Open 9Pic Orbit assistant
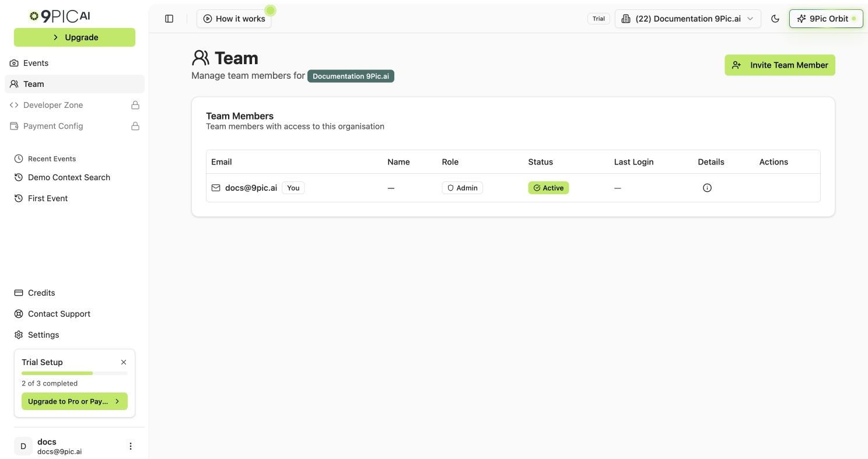The image size is (868, 459). pyautogui.click(x=826, y=19)
